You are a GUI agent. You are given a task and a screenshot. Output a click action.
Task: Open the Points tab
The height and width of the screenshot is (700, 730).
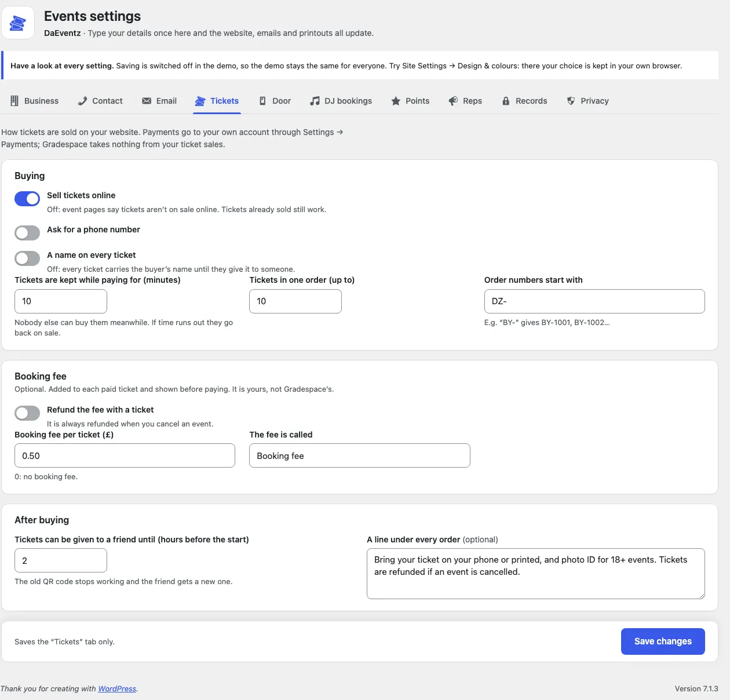(410, 101)
